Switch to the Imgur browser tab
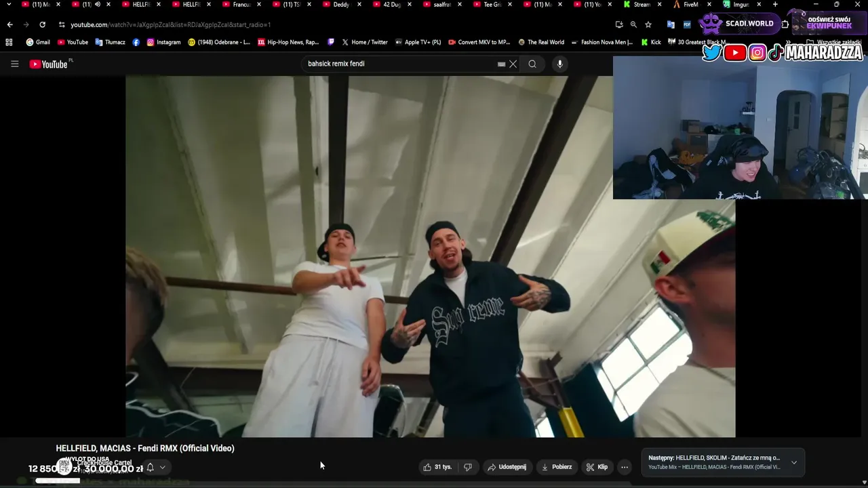 pos(740,5)
